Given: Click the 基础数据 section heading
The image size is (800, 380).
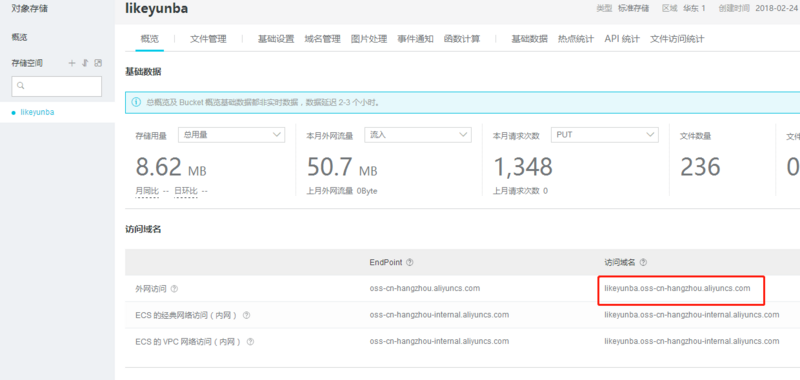Looking at the screenshot, I should tap(143, 72).
